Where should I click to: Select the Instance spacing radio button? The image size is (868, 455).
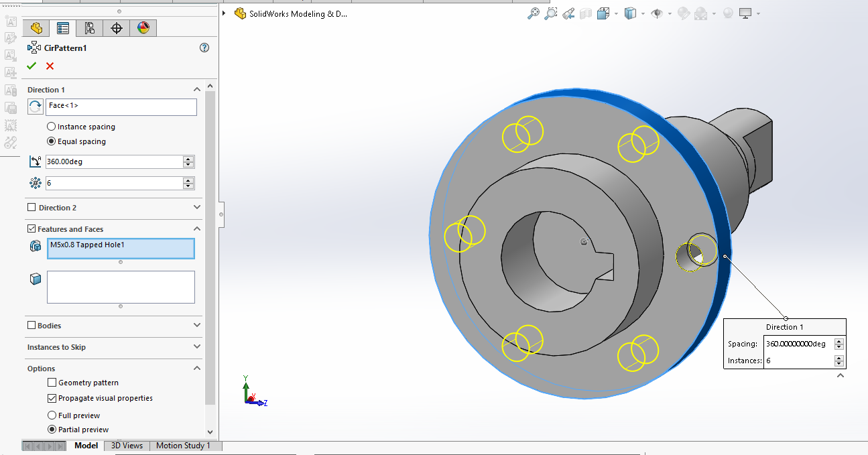pyautogui.click(x=52, y=127)
